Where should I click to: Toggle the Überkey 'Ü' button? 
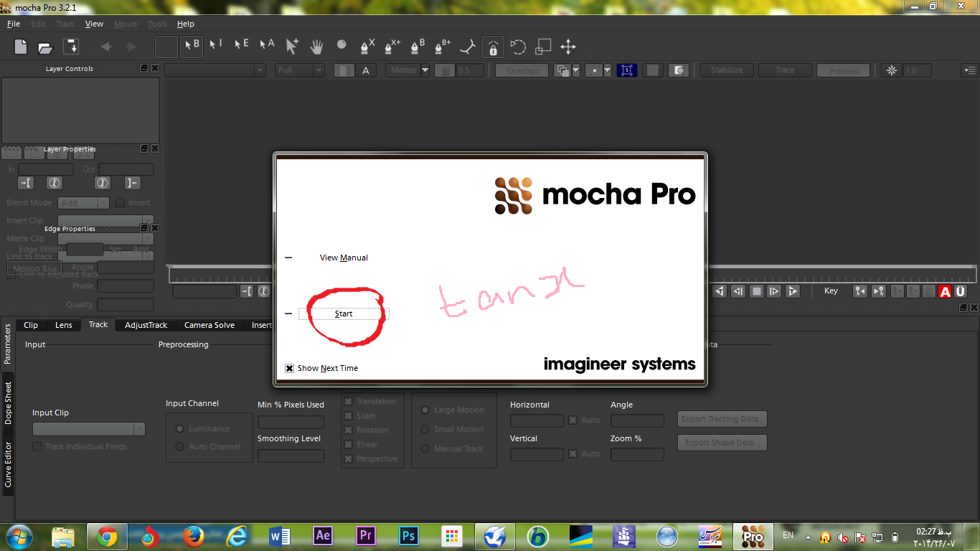click(x=961, y=291)
